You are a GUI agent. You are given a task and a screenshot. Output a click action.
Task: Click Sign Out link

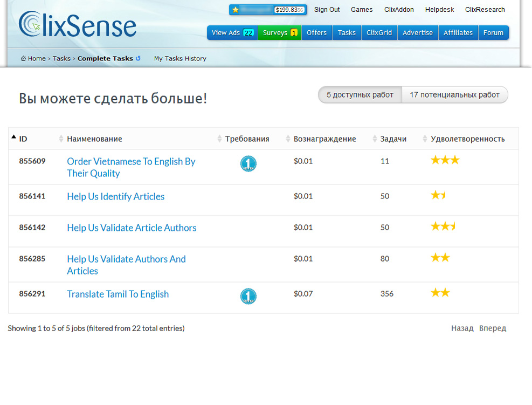(327, 10)
